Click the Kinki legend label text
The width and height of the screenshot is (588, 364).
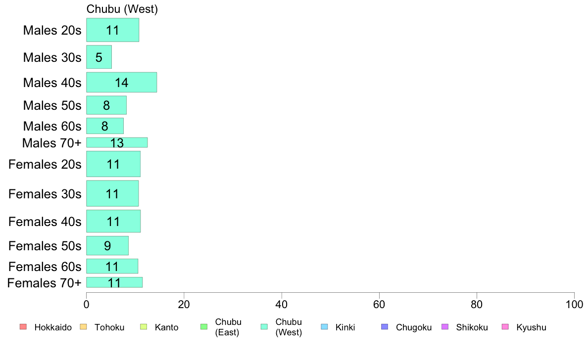point(345,327)
